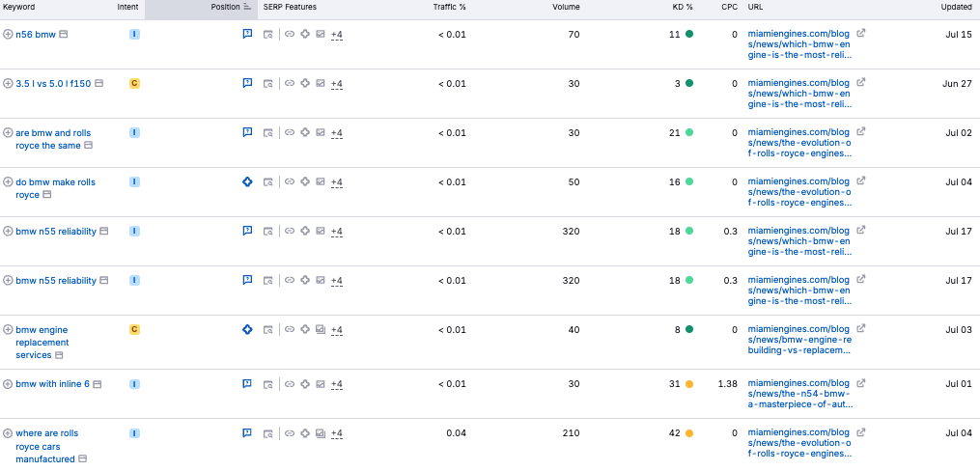Click the AI overview position icon for 'bmw engine replacement services'
This screenshot has width=980, height=471.
pos(247,329)
